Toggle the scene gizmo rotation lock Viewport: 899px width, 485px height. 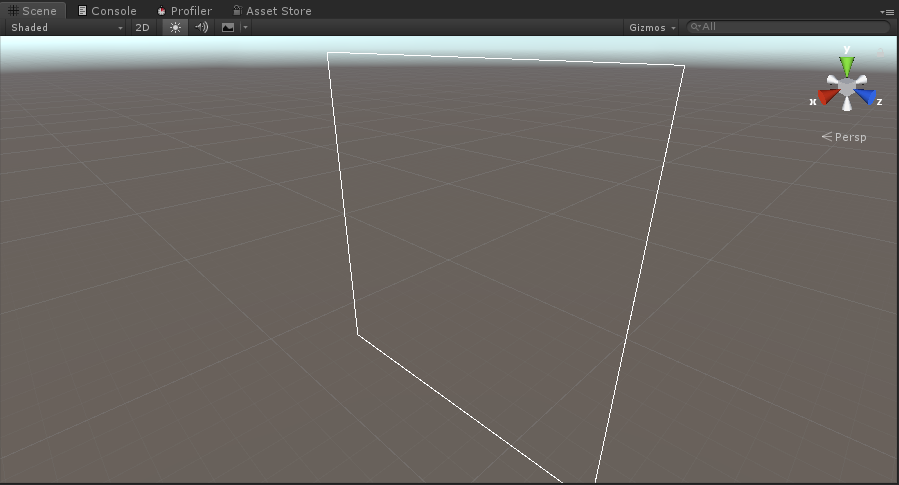pos(881,53)
